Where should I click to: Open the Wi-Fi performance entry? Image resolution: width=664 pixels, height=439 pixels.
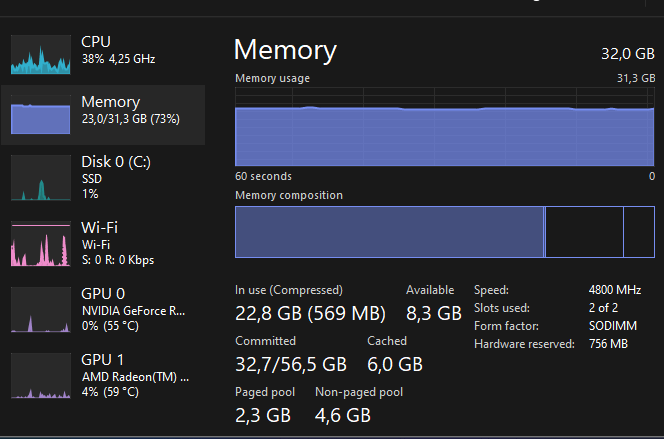(x=103, y=243)
